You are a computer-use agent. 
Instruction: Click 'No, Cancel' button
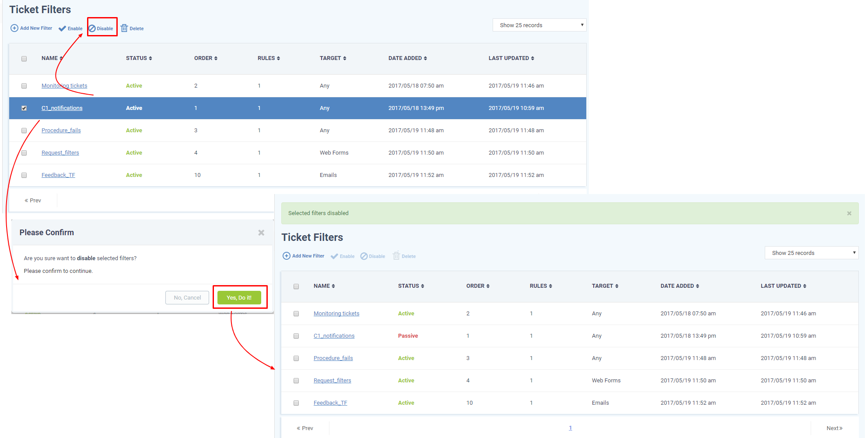click(x=187, y=297)
